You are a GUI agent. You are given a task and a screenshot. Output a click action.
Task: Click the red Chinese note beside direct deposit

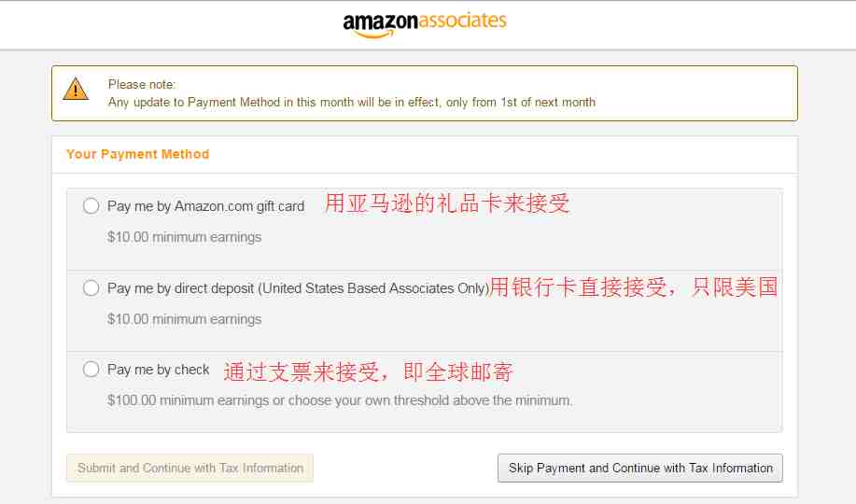point(633,287)
